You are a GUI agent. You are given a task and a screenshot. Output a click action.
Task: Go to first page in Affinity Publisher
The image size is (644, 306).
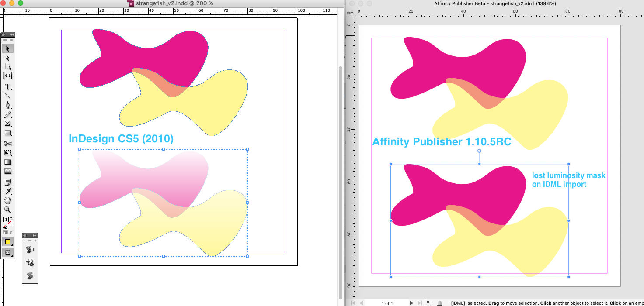[x=352, y=303]
